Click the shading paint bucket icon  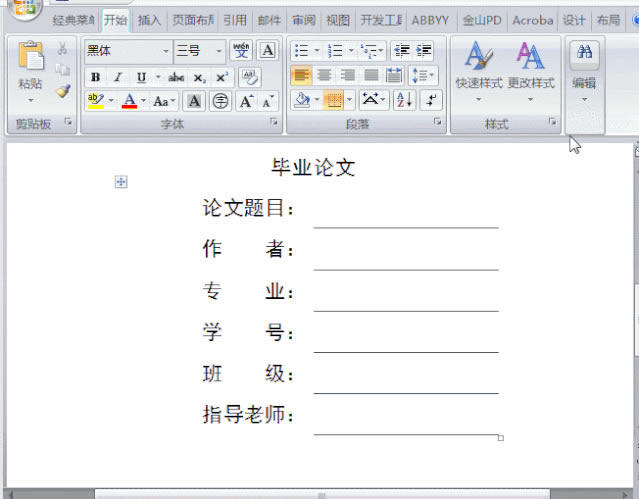[302, 100]
